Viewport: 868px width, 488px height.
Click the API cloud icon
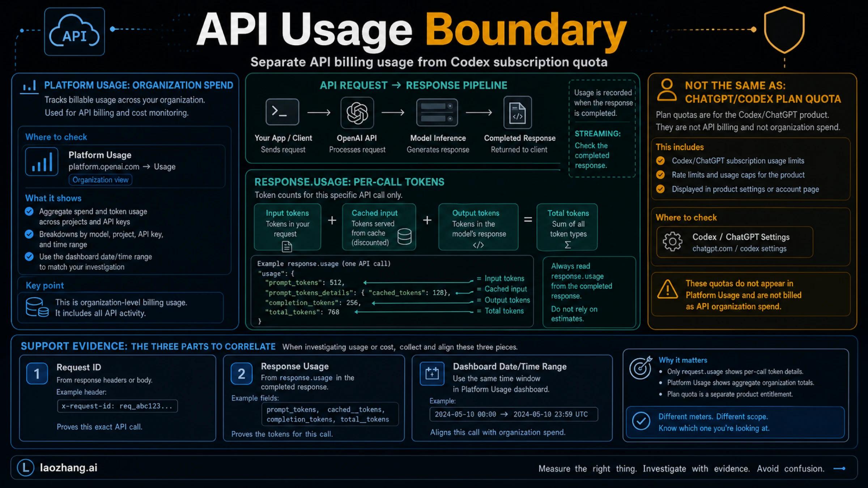coord(75,31)
